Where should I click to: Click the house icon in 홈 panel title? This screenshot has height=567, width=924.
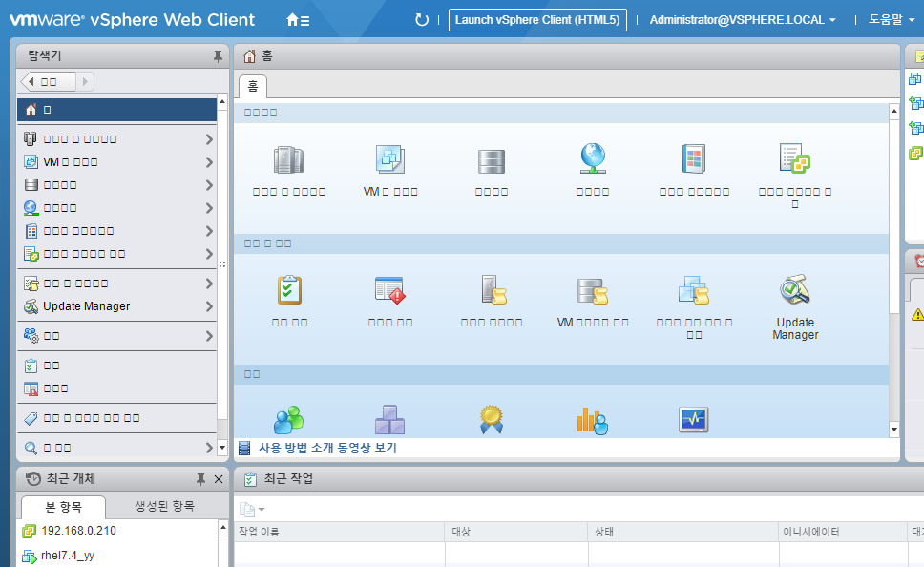pos(250,56)
